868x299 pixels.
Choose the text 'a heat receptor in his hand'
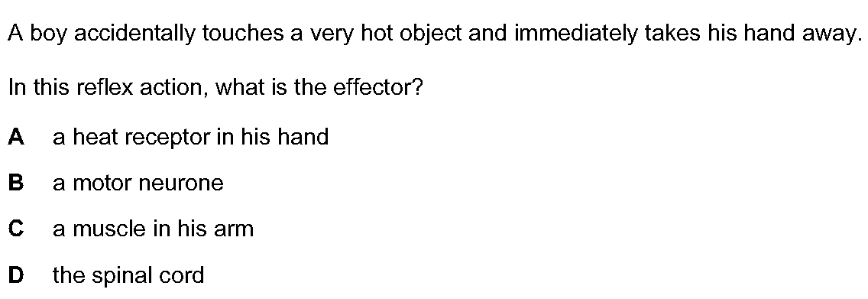[x=191, y=137]
